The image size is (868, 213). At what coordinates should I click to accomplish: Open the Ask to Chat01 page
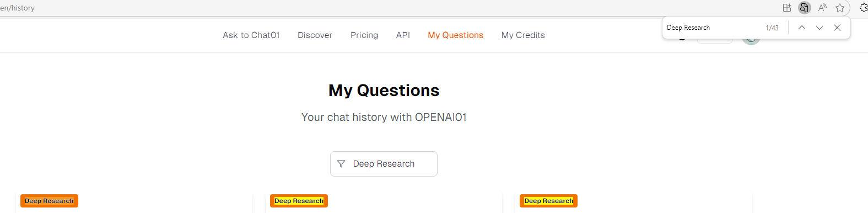click(x=251, y=35)
